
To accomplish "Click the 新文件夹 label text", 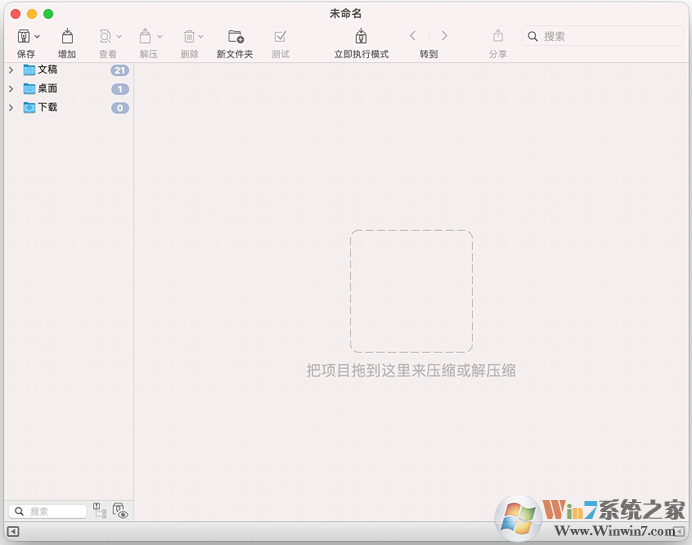I will click(x=235, y=54).
